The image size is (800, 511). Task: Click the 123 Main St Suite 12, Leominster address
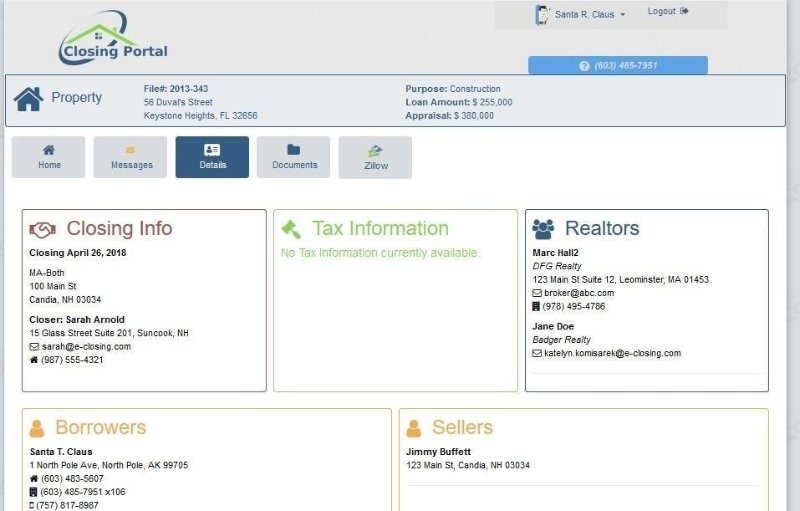[620, 279]
